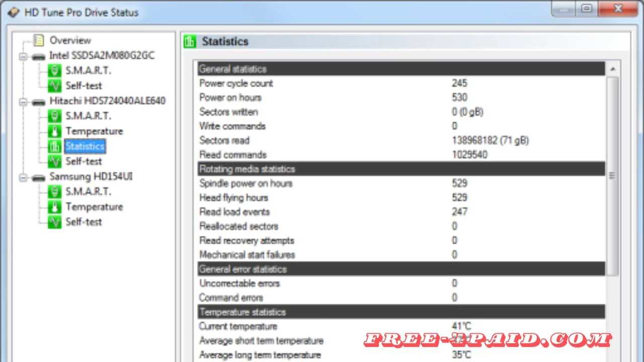Viewport: 644px width, 362px height.
Task: Click the Overview page icon
Action: tap(39, 41)
